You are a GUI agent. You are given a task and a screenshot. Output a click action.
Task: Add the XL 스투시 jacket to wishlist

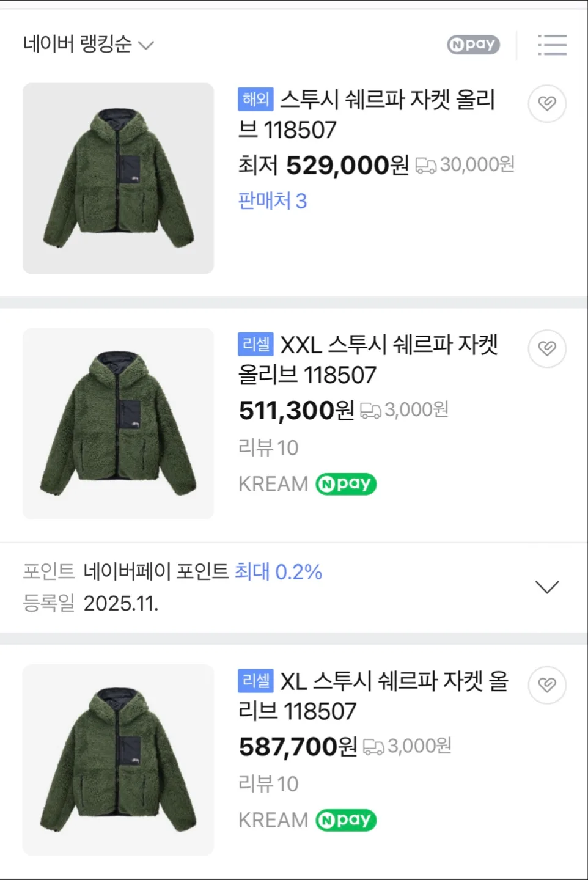(x=546, y=684)
